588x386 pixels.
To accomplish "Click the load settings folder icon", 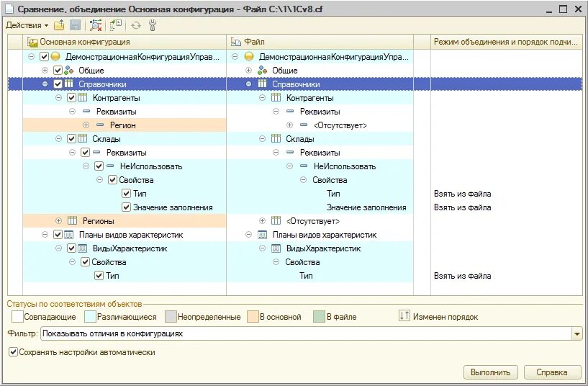I will click(x=59, y=25).
